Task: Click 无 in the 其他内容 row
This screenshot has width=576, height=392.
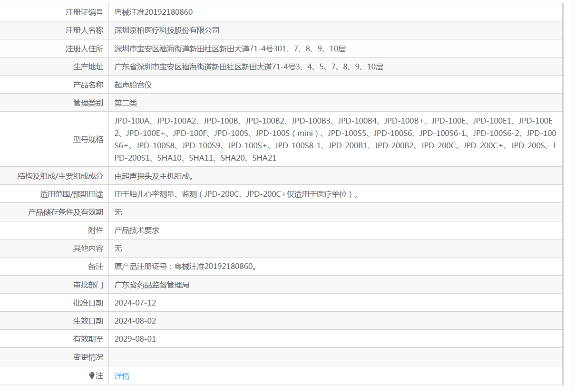Action: click(x=118, y=248)
